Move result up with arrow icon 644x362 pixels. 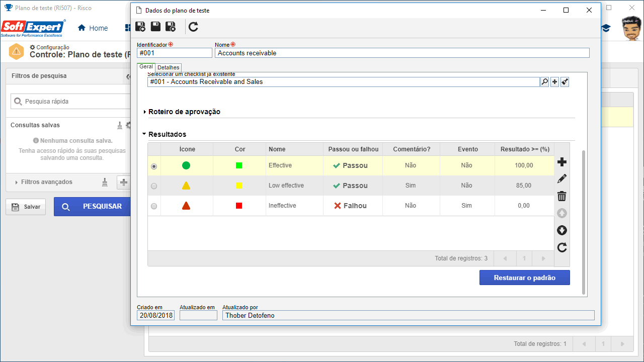coord(562,213)
